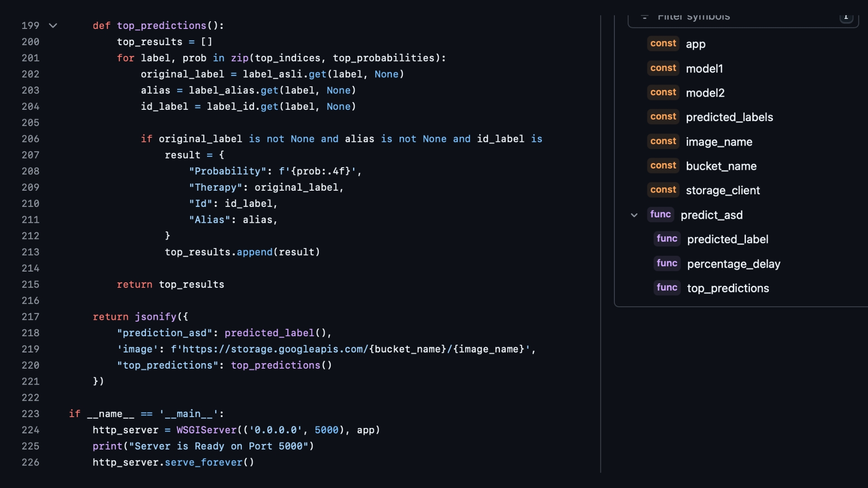Image resolution: width=868 pixels, height=488 pixels.
Task: Click the const badge beside model1
Action: point(663,68)
